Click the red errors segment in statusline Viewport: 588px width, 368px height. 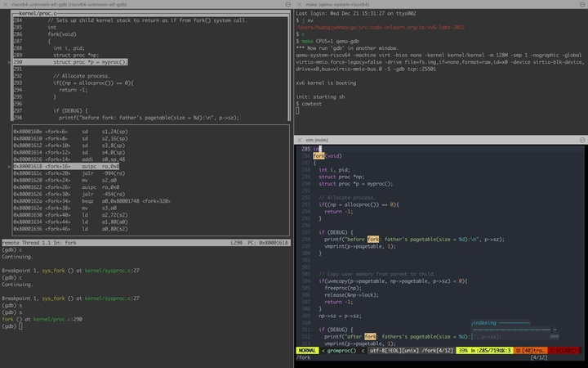[x=563, y=350]
